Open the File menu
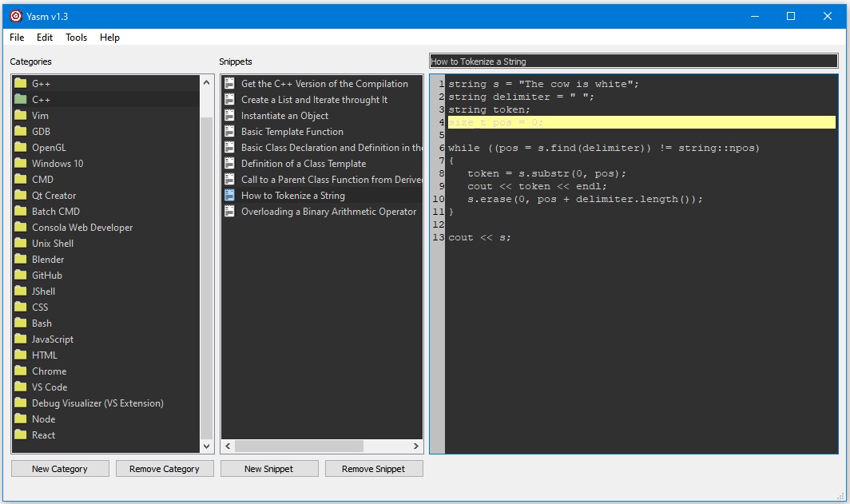The height and width of the screenshot is (504, 850). 17,38
